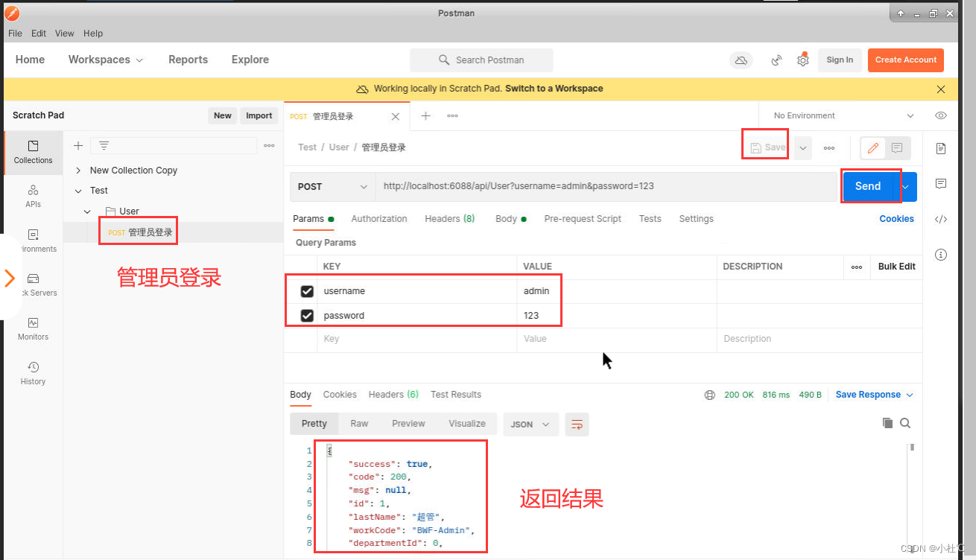Viewport: 976px width, 560px height.
Task: Open the HTTP method POST dropdown
Action: [332, 187]
